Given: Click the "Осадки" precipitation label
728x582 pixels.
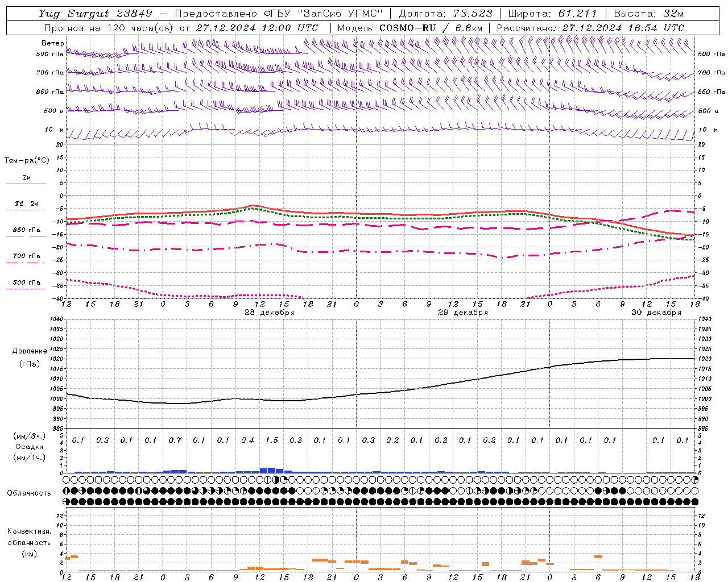Looking at the screenshot, I should point(30,447).
